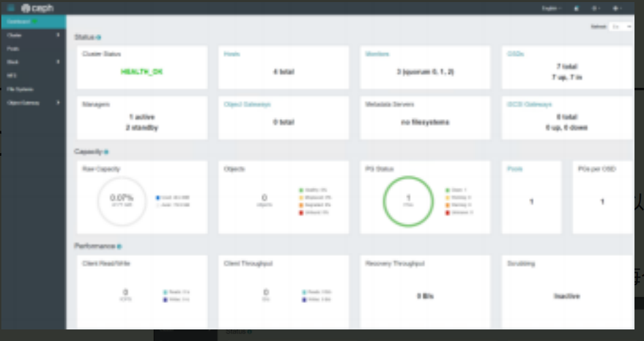
Task: Click the blue Used legend swatch
Action: click(x=158, y=197)
